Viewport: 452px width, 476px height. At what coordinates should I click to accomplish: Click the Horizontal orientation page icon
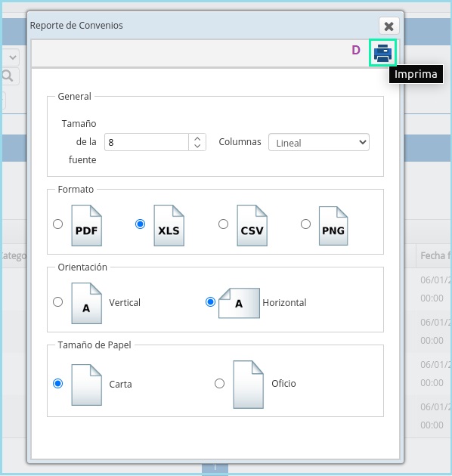coord(239,303)
